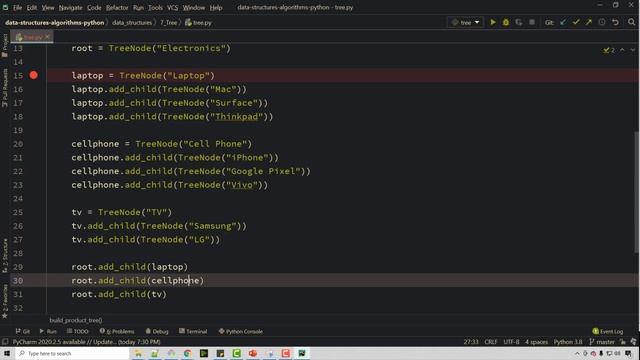Screen dimensions: 640x360
Task: Show Git history clock icon
Action: tap(602, 22)
